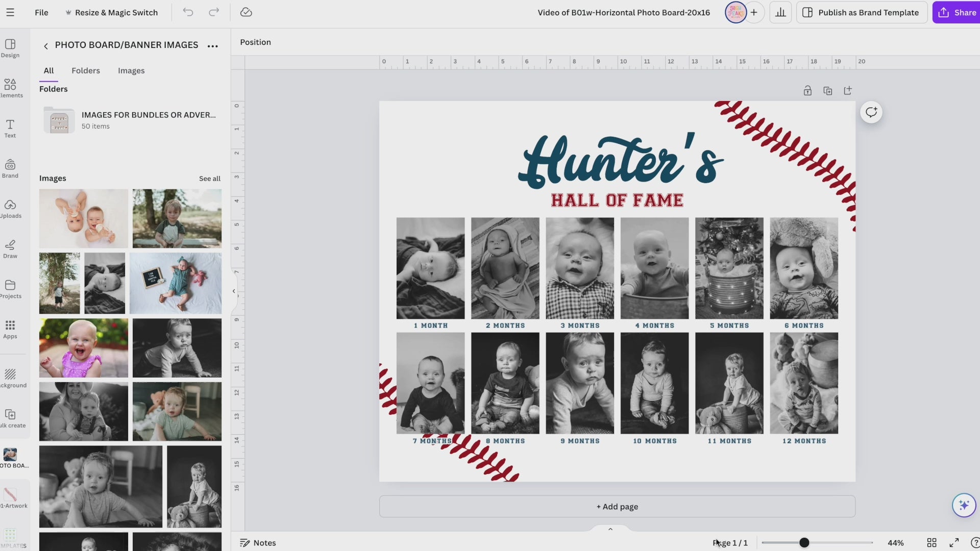Click the analytics bar chart icon
This screenshot has height=551, width=980.
click(x=780, y=12)
